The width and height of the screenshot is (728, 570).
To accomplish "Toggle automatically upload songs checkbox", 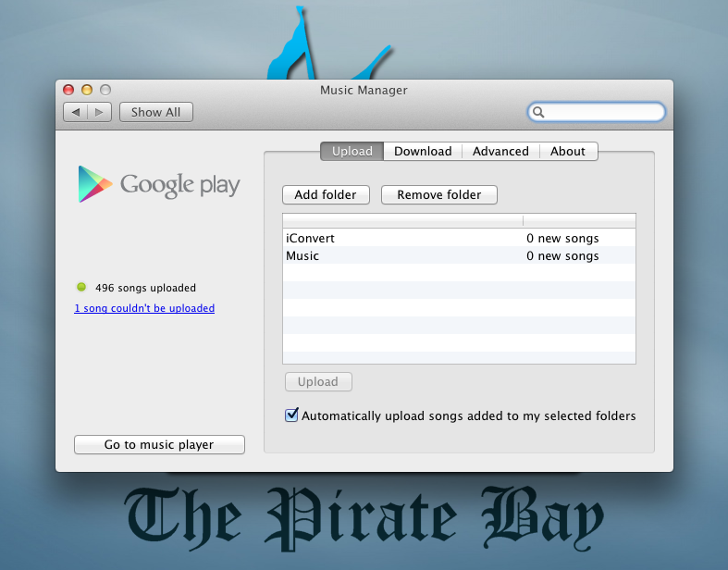I will point(291,415).
